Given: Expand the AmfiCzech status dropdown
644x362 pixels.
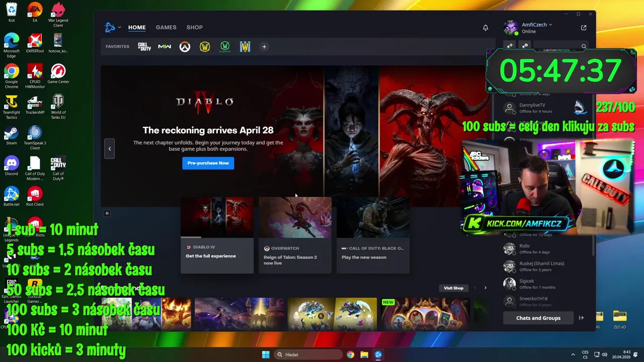Looking at the screenshot, I should click(x=550, y=25).
